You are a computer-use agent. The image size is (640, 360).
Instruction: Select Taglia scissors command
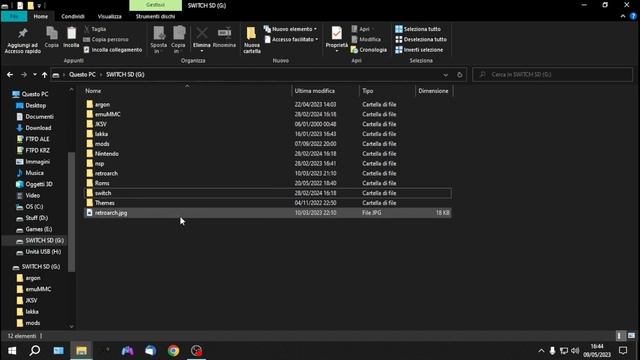coord(95,29)
